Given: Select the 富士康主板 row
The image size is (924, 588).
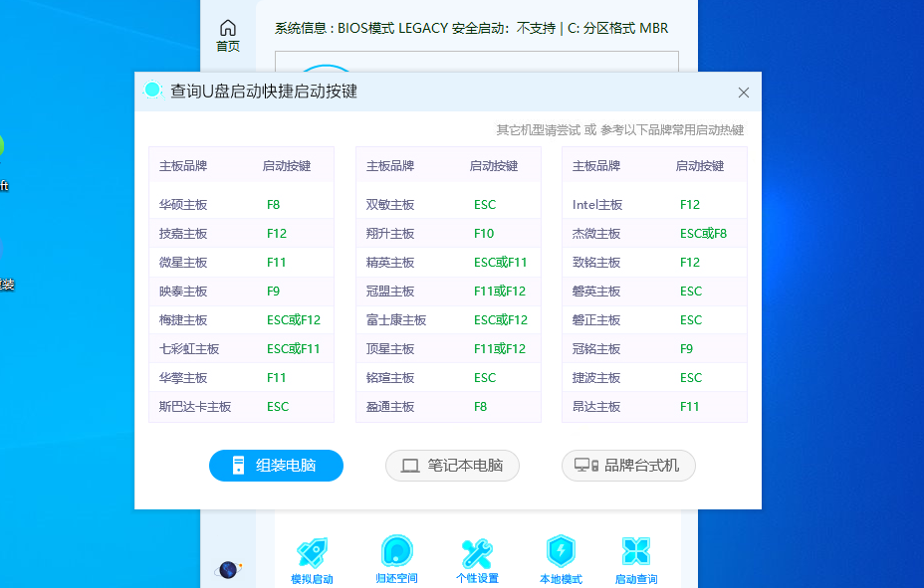Looking at the screenshot, I should (x=448, y=319).
